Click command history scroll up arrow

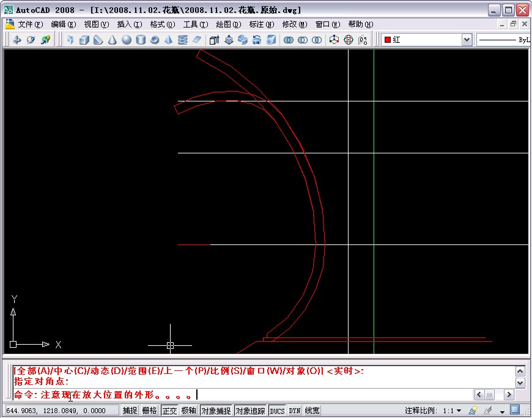click(520, 371)
